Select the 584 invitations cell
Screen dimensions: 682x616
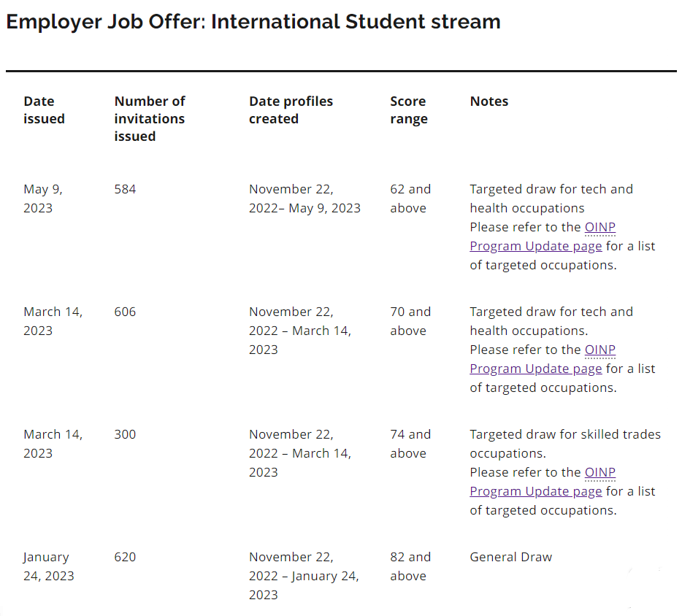pos(125,189)
